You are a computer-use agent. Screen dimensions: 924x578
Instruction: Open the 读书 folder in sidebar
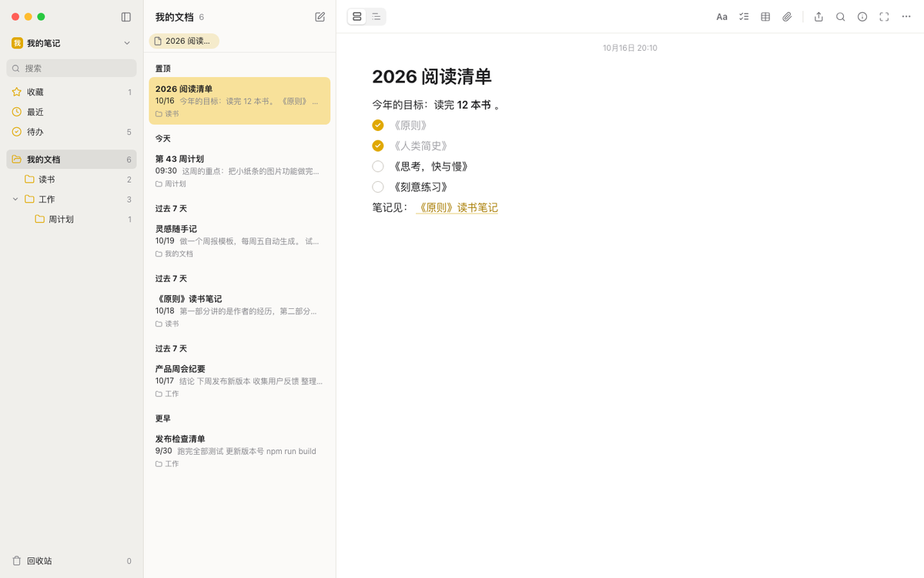coord(72,180)
